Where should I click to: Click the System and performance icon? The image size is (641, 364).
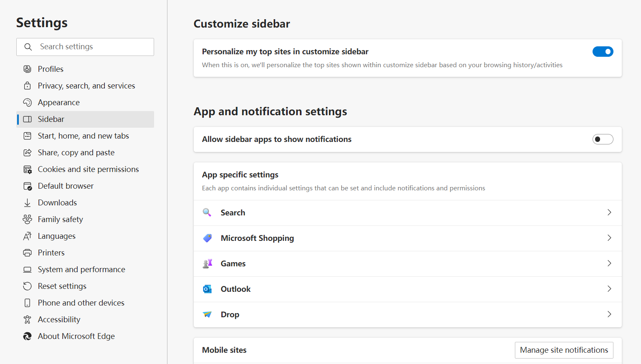point(28,269)
